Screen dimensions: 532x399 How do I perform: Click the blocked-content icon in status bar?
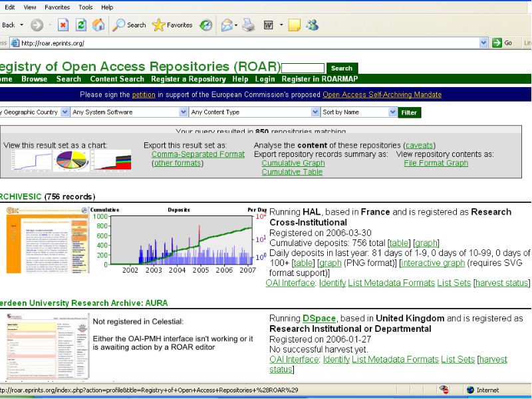(x=444, y=390)
